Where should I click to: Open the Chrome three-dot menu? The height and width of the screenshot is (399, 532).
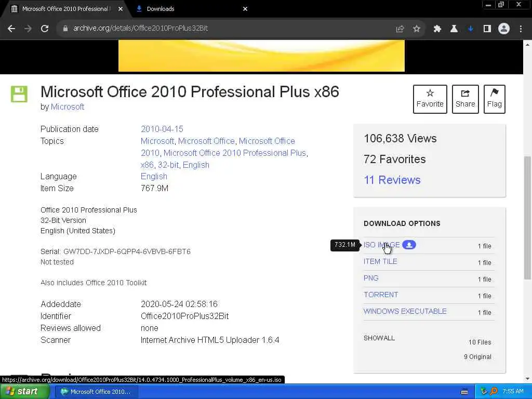point(521,29)
